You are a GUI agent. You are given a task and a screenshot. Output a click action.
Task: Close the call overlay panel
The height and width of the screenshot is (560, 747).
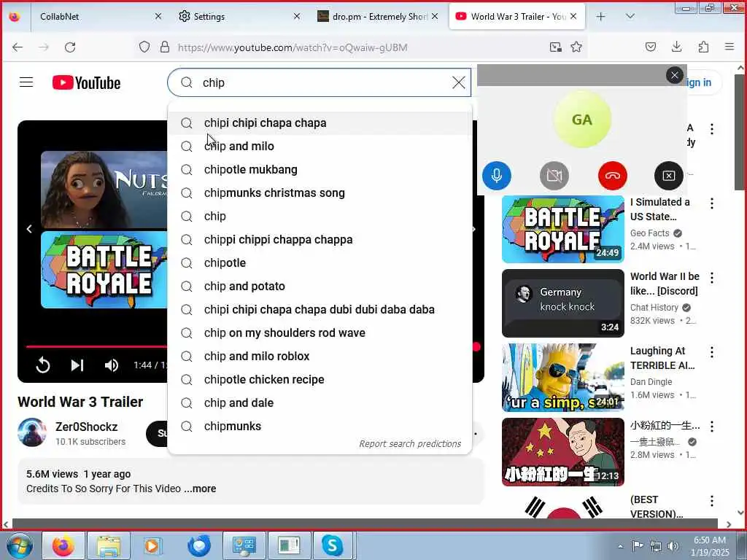pos(675,75)
